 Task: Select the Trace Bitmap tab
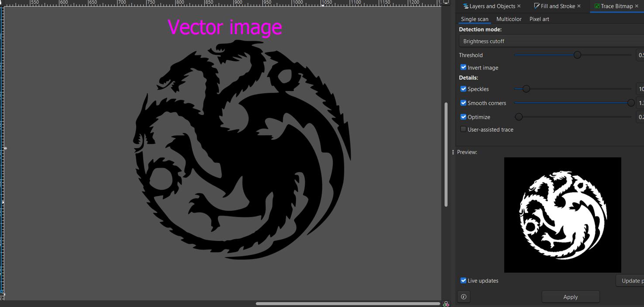click(616, 6)
